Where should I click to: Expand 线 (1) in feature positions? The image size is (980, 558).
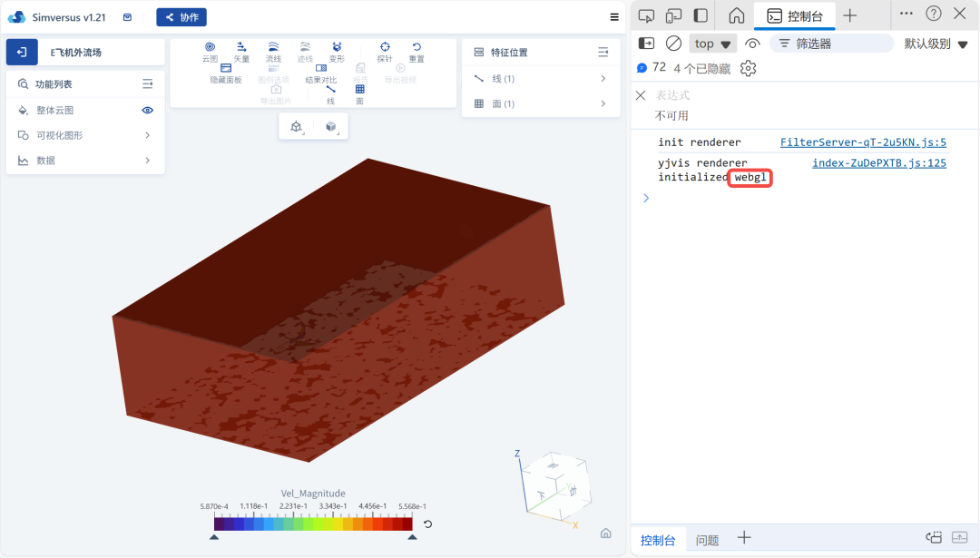(603, 79)
